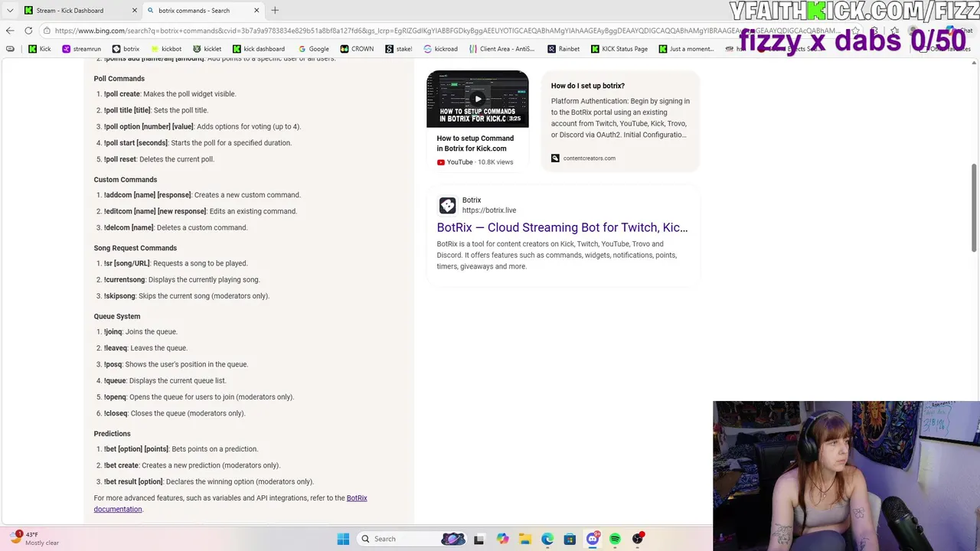Viewport: 980px width, 551px height.
Task: Play the How to Setup Commands video
Action: click(478, 99)
